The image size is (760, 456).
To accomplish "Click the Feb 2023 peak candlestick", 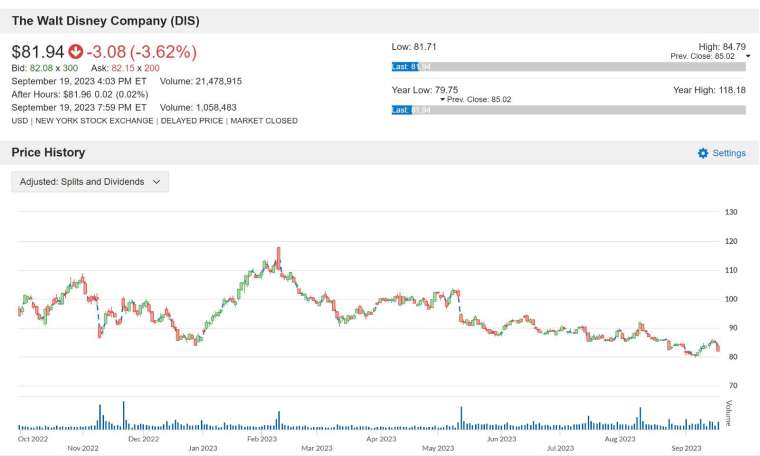I will point(279,258).
